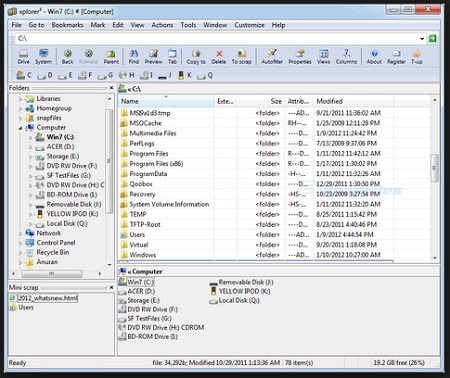This screenshot has width=450, height=378.
Task: Click the Parent folder toolbar icon
Action: (x=111, y=57)
